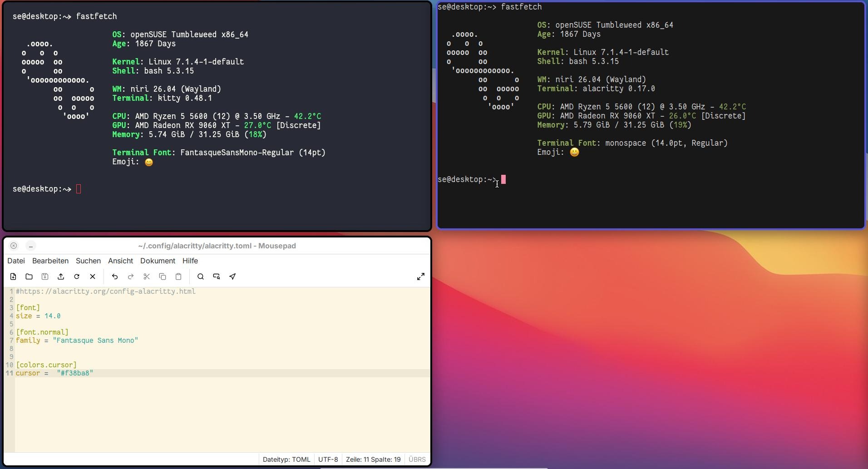Click the "#f38ba8" cursor color value
This screenshot has width=868, height=469.
(x=75, y=373)
